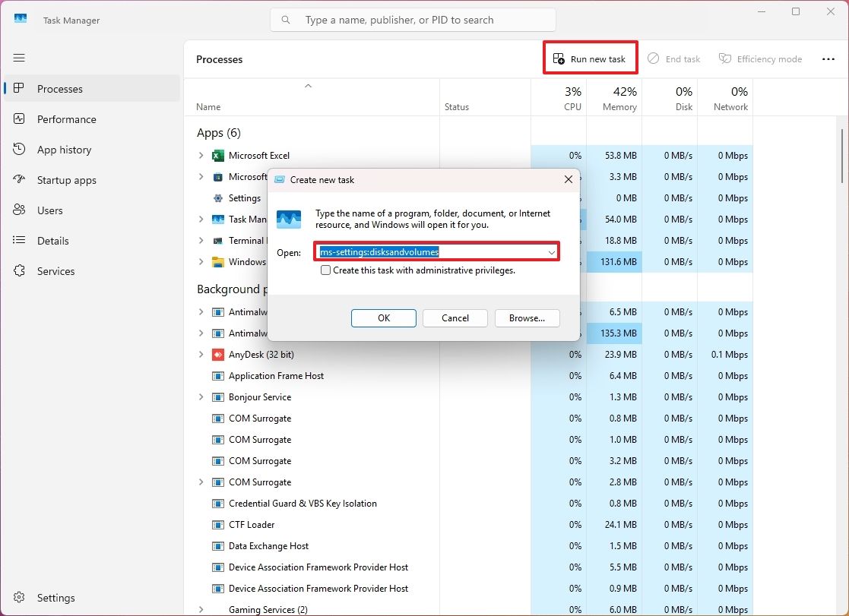Expand the AnyDesk (32 bit) process
The image size is (849, 616).
click(x=200, y=354)
